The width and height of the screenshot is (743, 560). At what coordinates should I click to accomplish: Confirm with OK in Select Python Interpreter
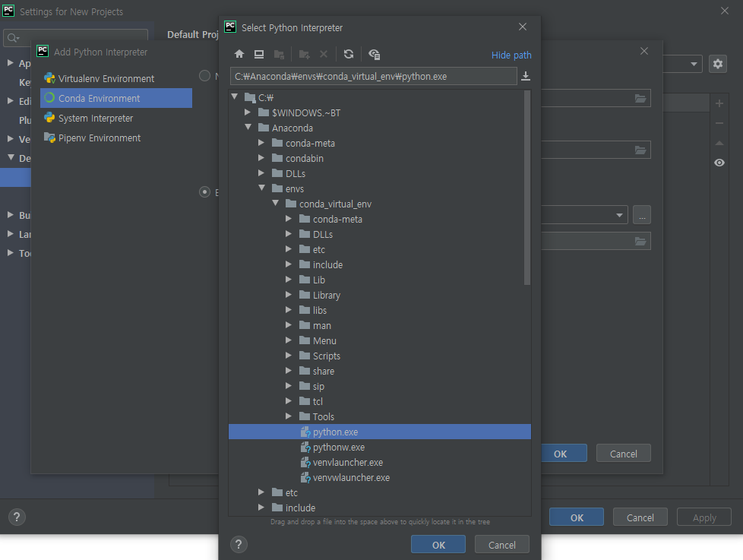coord(438,544)
